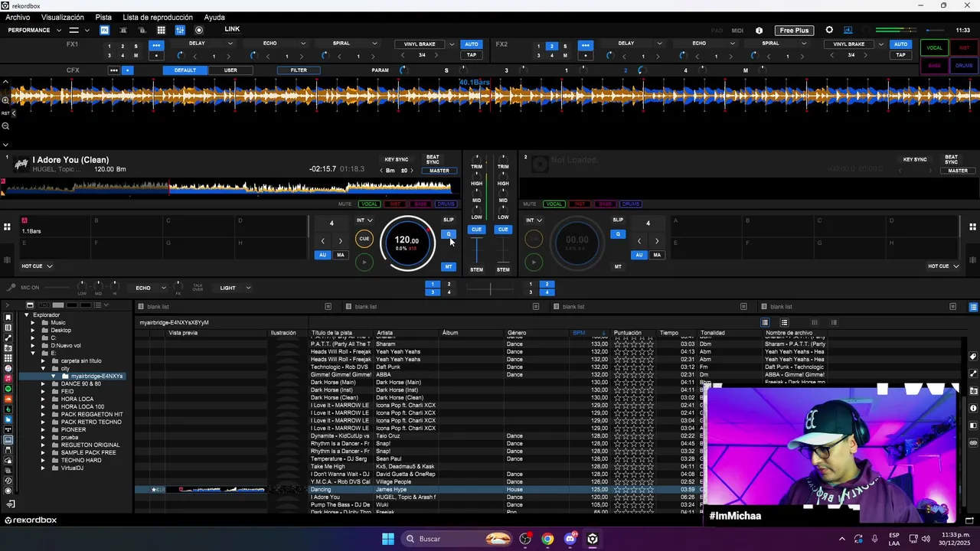Open the Pista menu
Viewport: 980px width, 551px height.
[103, 17]
